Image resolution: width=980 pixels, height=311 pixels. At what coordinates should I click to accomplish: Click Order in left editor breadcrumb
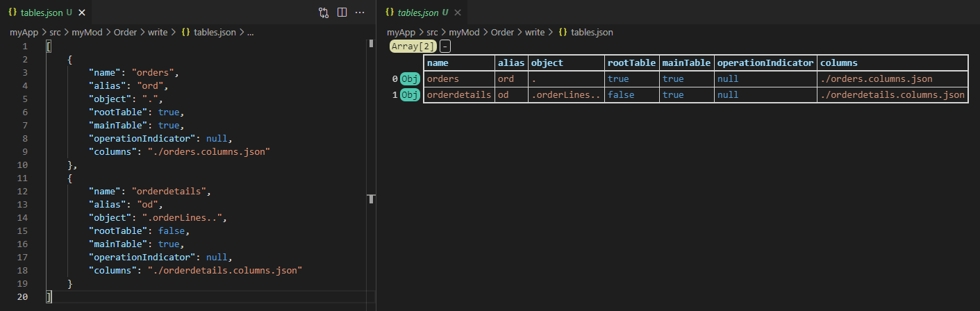pos(125,32)
